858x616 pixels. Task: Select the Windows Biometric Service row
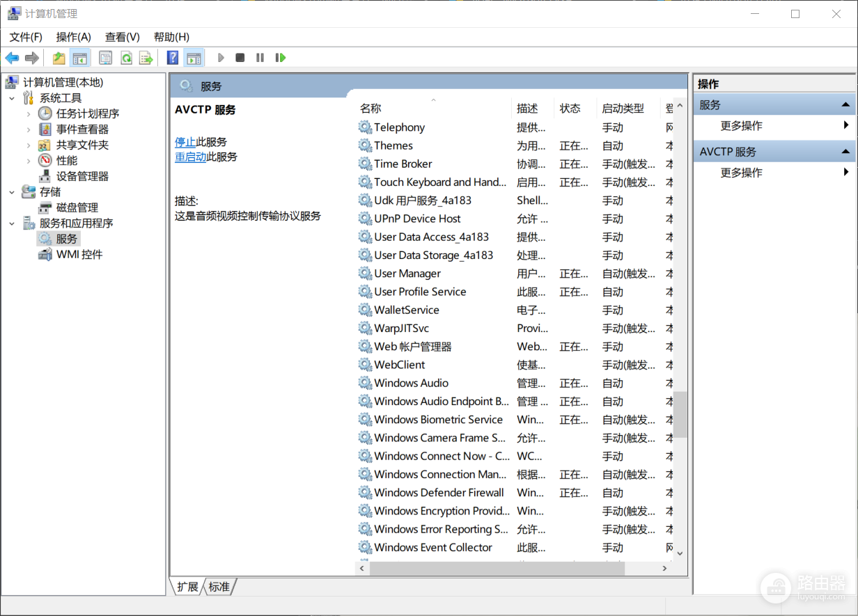[514, 420]
